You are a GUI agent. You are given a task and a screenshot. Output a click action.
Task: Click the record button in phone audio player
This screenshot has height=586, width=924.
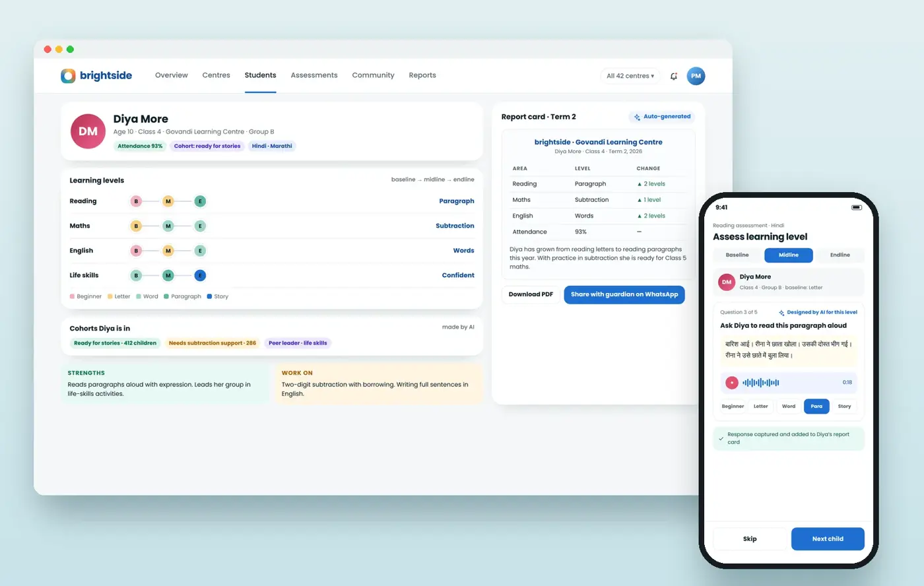[x=732, y=383]
